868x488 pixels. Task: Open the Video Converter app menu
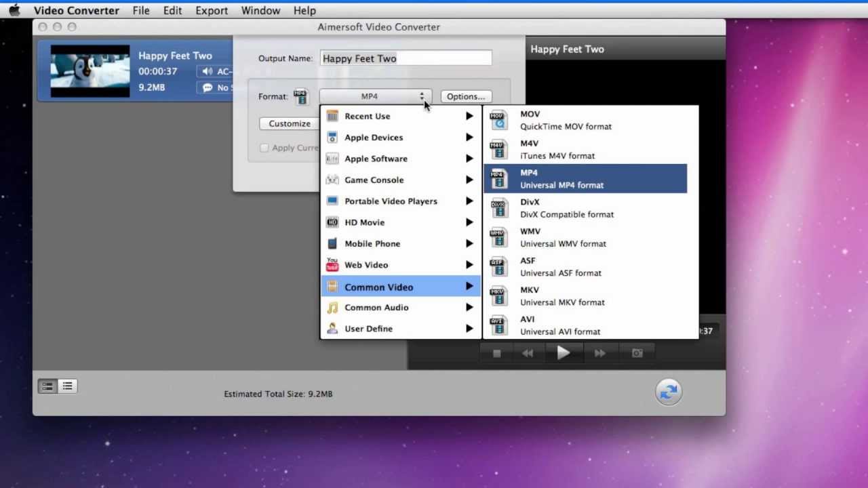tap(76, 10)
